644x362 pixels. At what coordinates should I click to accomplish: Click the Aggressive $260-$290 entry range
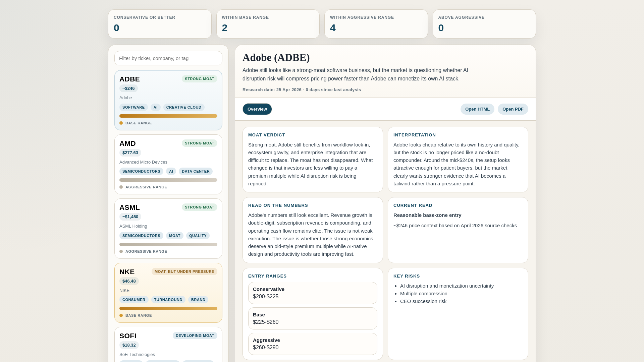coord(313,344)
